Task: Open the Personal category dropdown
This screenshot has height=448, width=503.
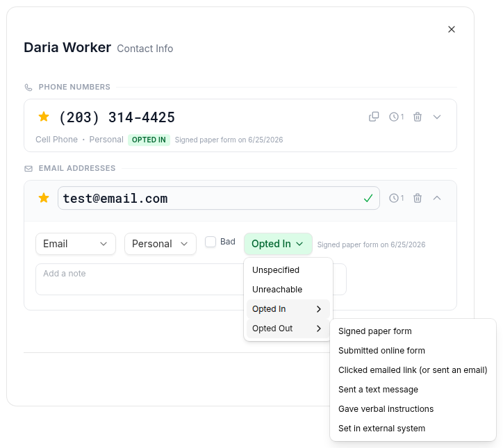Action: click(160, 244)
